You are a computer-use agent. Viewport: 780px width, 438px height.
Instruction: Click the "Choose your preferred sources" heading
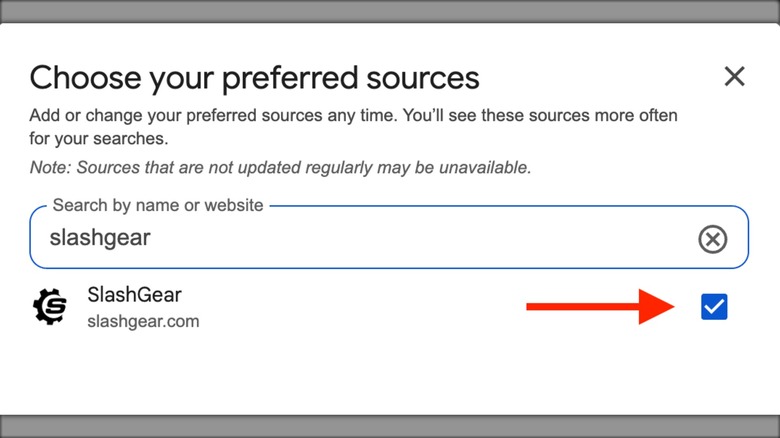click(x=254, y=77)
